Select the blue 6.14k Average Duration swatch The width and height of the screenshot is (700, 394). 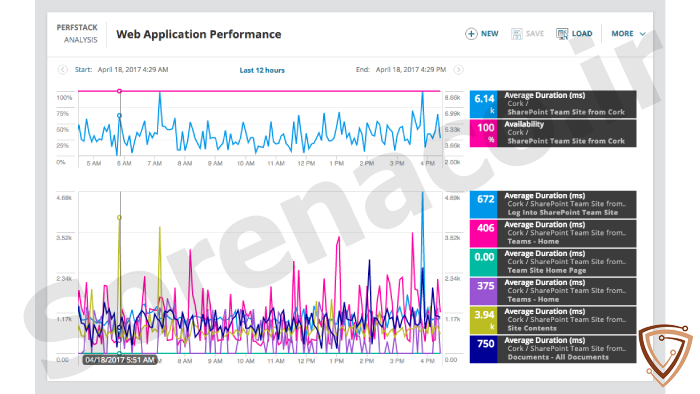483,104
